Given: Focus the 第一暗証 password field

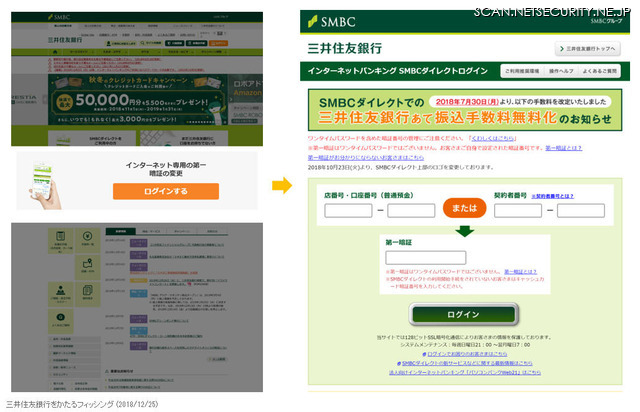Looking at the screenshot, I should click(425, 258).
